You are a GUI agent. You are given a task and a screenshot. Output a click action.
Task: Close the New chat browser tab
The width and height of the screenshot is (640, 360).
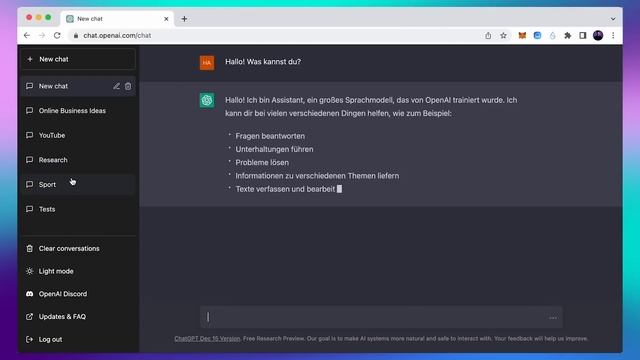(166, 19)
